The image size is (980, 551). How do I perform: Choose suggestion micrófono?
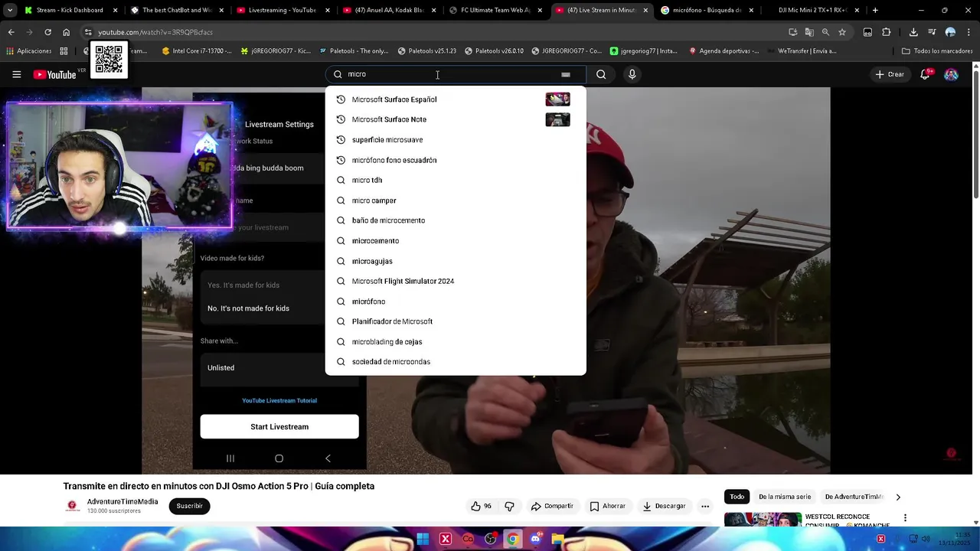click(x=456, y=302)
